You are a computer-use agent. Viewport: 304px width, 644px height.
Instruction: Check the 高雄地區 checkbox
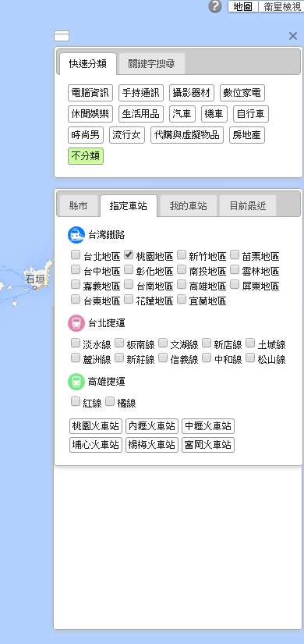point(182,284)
